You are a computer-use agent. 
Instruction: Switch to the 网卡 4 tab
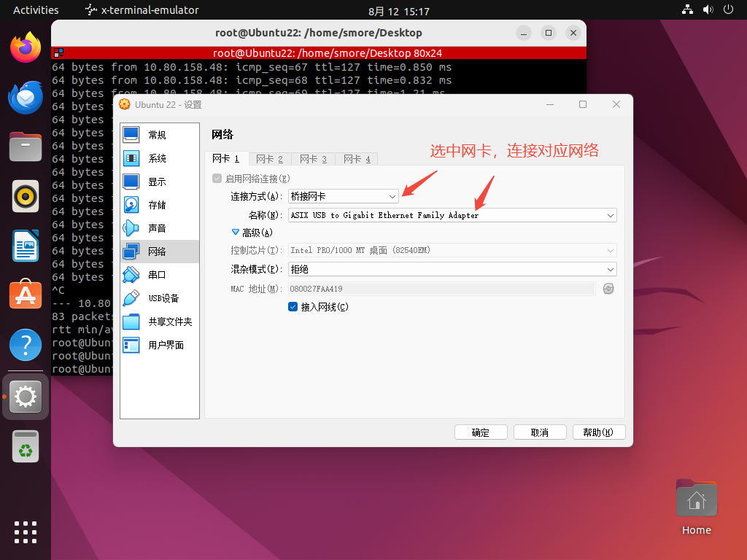357,159
